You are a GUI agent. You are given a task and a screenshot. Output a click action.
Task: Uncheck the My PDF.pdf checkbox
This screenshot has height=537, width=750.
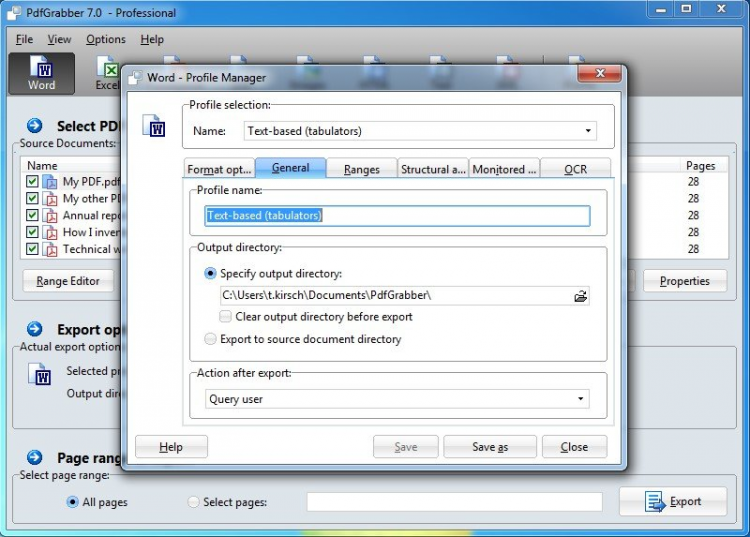[x=32, y=181]
